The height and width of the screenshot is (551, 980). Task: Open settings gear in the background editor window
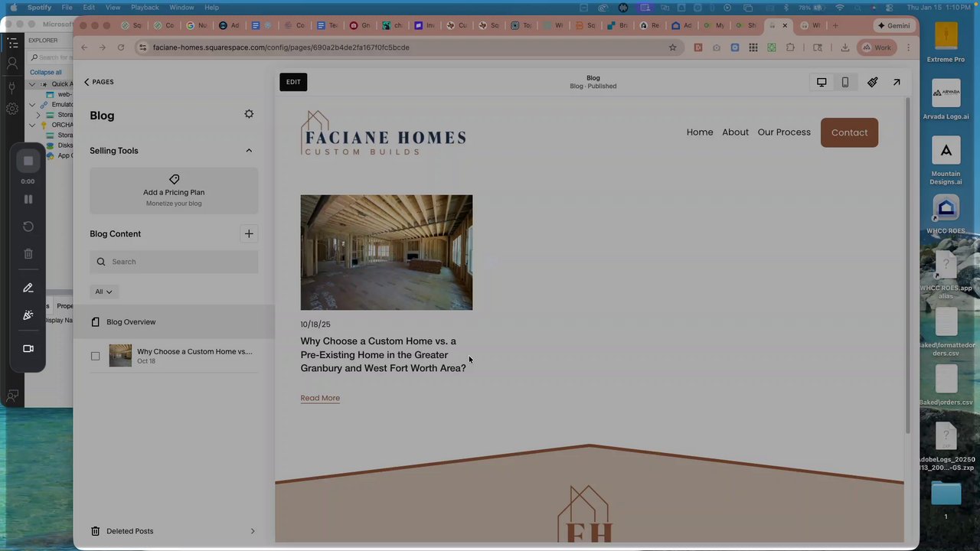pyautogui.click(x=12, y=109)
